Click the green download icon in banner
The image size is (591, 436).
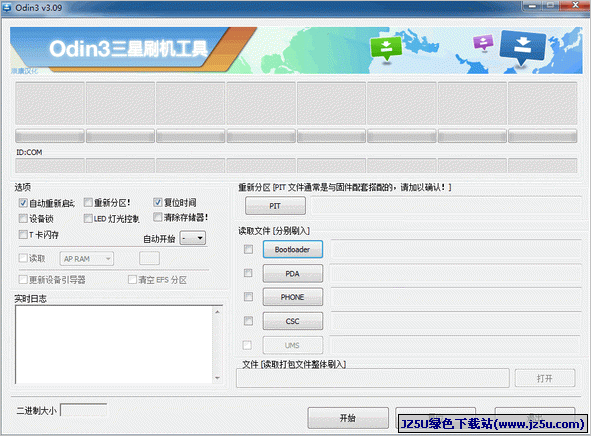tap(386, 49)
